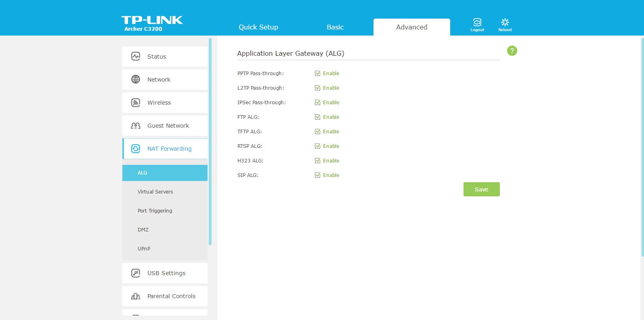Click the TP-LINK Archer C3200 logo
Screen dimensions: 644x320
tap(152, 23)
